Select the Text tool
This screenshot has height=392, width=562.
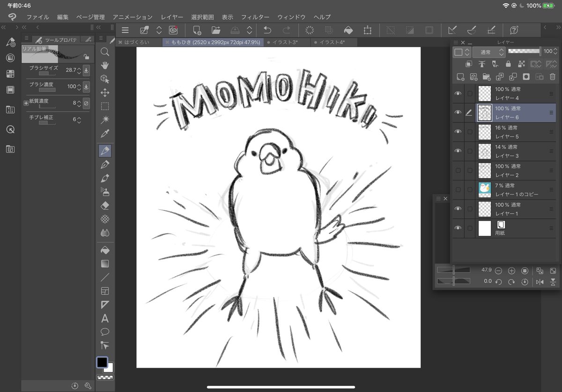105,319
